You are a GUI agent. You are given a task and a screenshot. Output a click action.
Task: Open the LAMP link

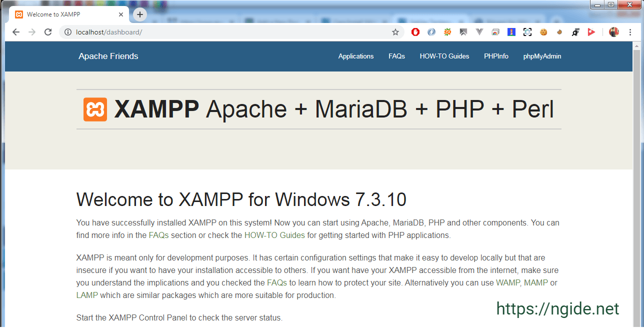[87, 295]
